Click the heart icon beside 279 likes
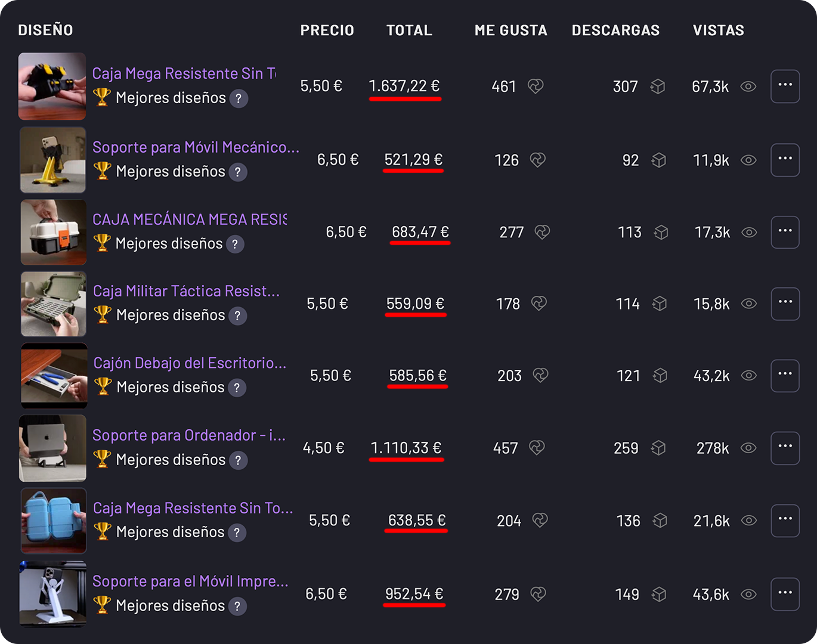This screenshot has height=644, width=817. tap(538, 594)
